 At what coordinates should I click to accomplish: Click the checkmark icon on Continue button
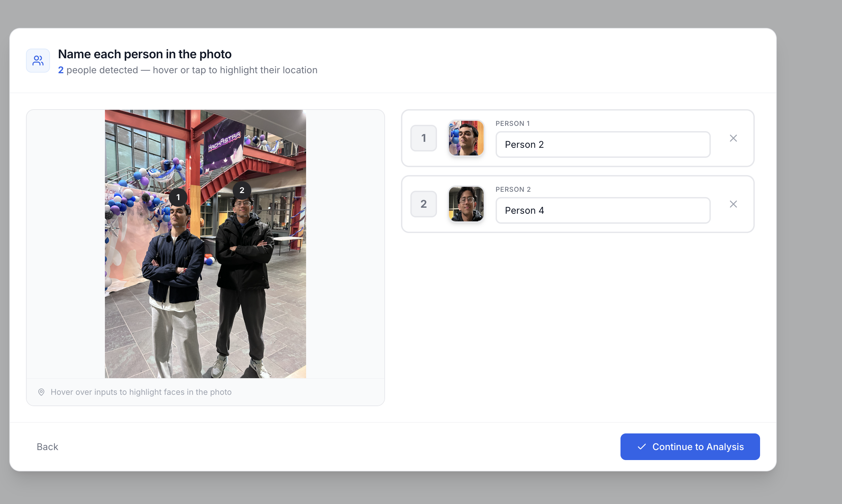(641, 447)
